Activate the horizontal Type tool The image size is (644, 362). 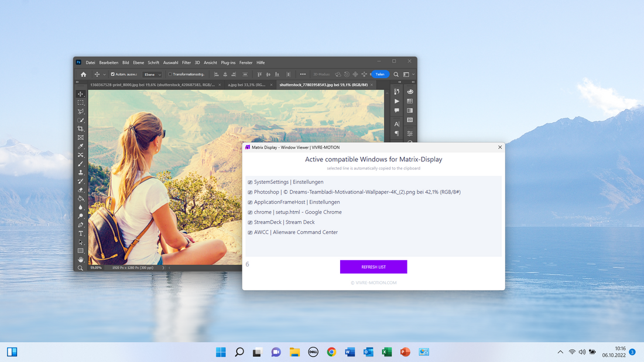[x=81, y=233]
